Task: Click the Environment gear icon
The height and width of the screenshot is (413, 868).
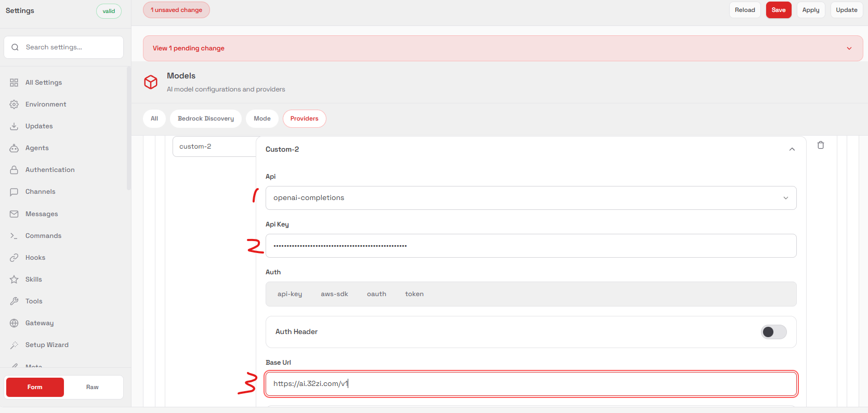Action: 14,104
